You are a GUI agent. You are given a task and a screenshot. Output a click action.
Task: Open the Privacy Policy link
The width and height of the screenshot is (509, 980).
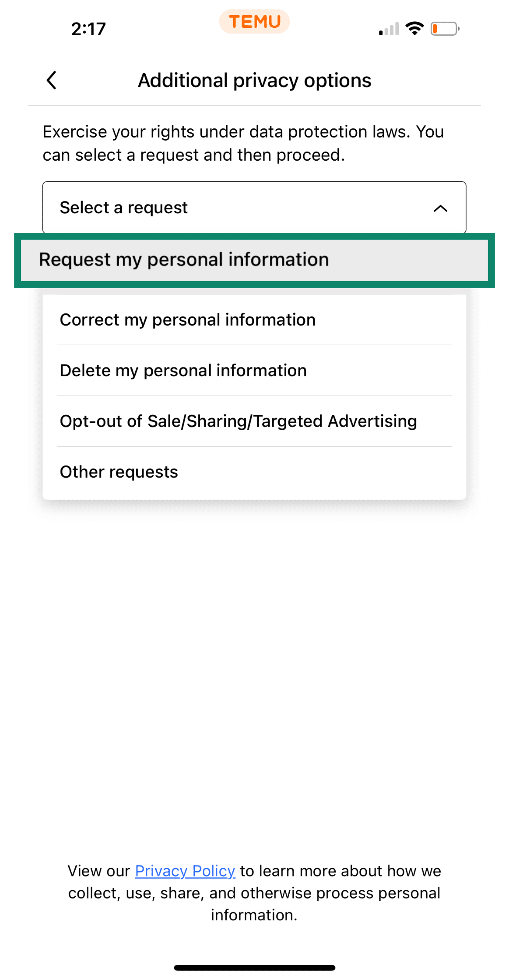click(184, 871)
